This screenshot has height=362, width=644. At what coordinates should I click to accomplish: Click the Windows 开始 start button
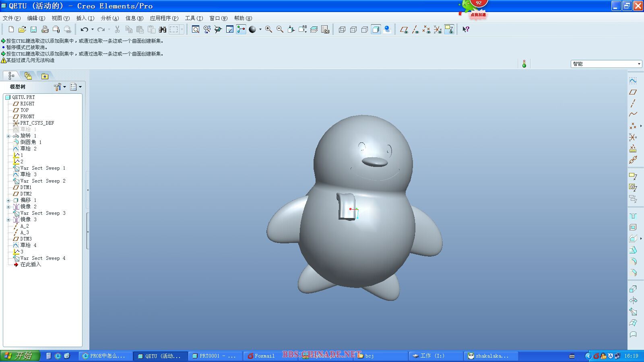coord(20,356)
